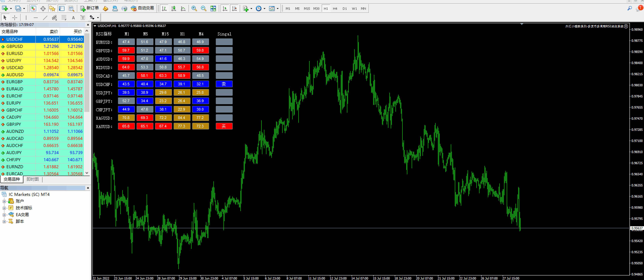Select the MN timeframe

tap(363, 8)
